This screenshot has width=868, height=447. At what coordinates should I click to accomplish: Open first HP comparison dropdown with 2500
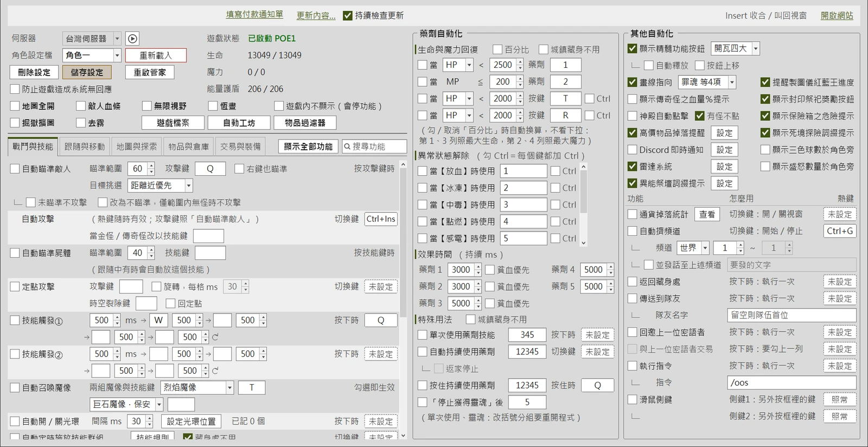pyautogui.click(x=458, y=65)
